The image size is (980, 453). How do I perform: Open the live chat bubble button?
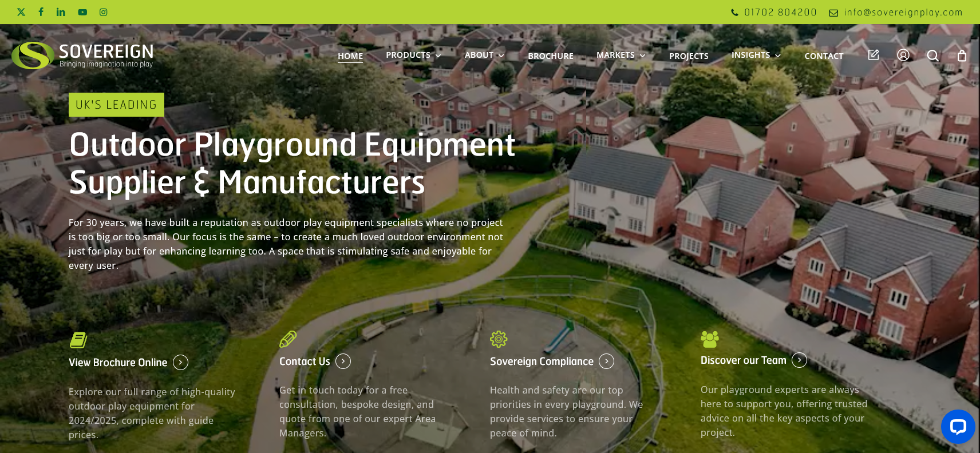click(958, 427)
